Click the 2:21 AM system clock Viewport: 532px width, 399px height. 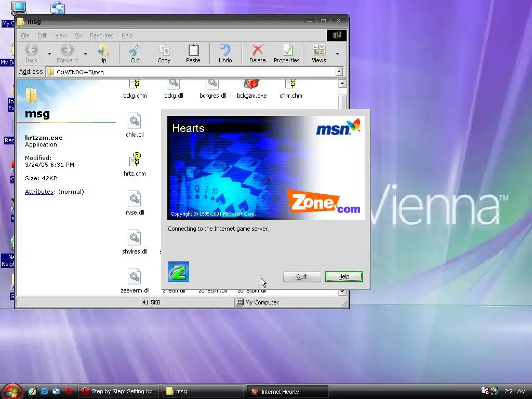coord(515,391)
